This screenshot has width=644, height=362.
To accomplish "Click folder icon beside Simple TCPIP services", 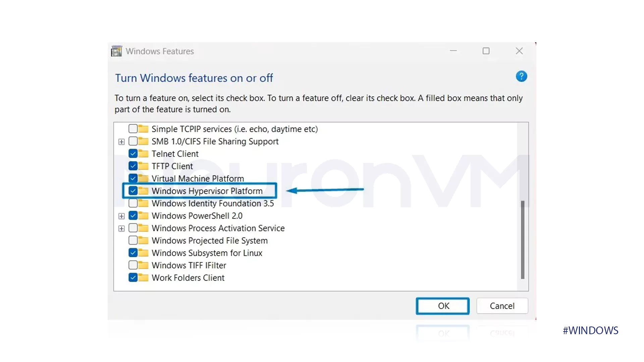I will [x=143, y=129].
